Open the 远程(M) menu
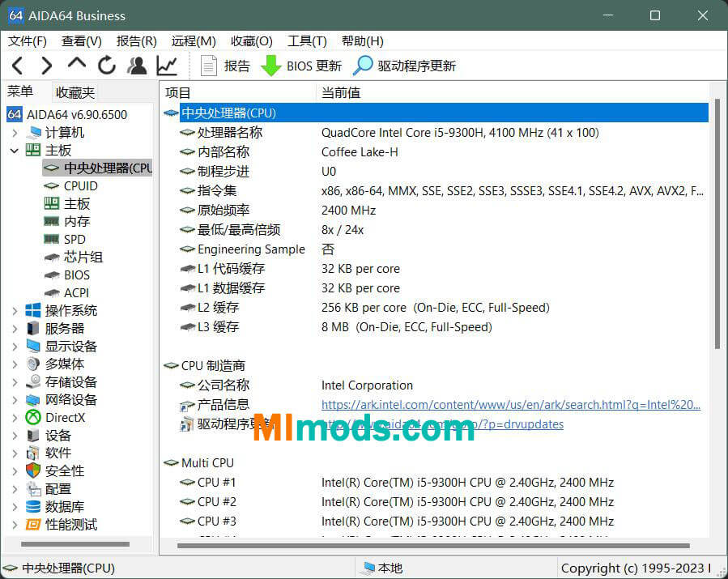 [x=194, y=41]
